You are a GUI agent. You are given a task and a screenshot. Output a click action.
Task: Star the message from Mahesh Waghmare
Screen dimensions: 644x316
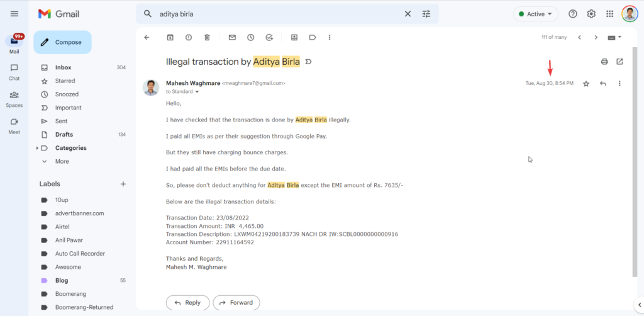[586, 84]
